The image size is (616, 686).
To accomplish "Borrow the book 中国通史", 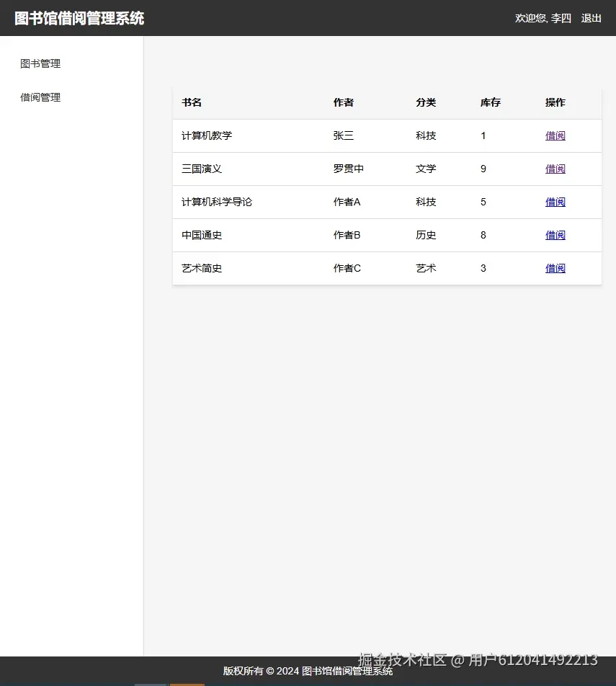I will point(555,235).
